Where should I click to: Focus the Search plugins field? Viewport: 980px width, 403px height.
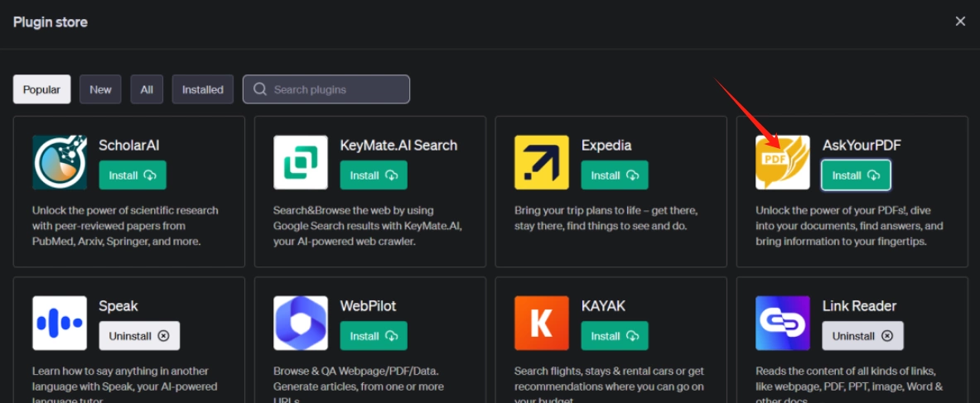[326, 89]
